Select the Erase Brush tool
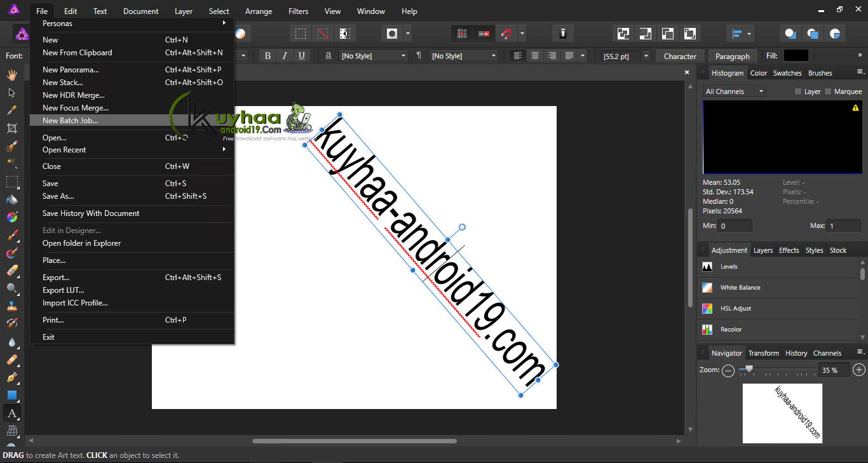The image size is (868, 463). [x=11, y=271]
